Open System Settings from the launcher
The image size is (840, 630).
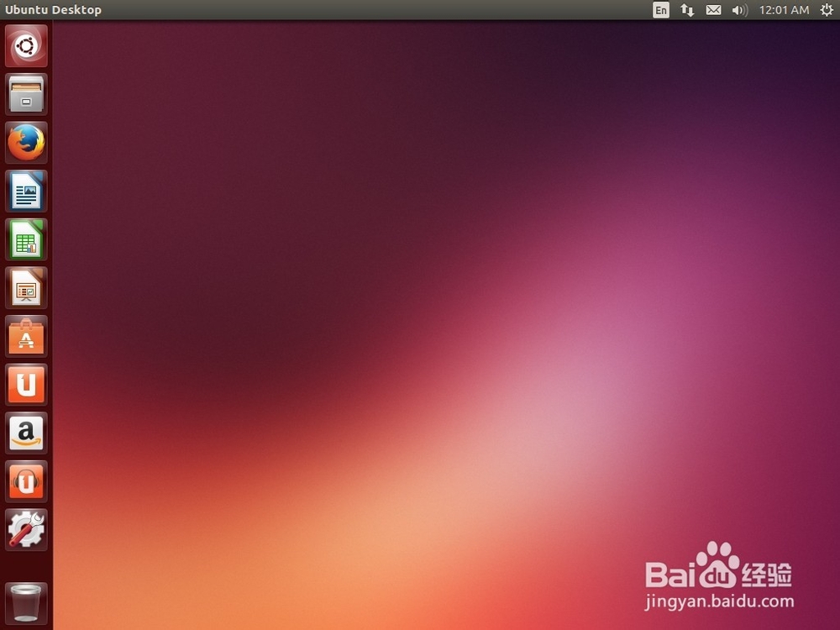[x=25, y=529]
